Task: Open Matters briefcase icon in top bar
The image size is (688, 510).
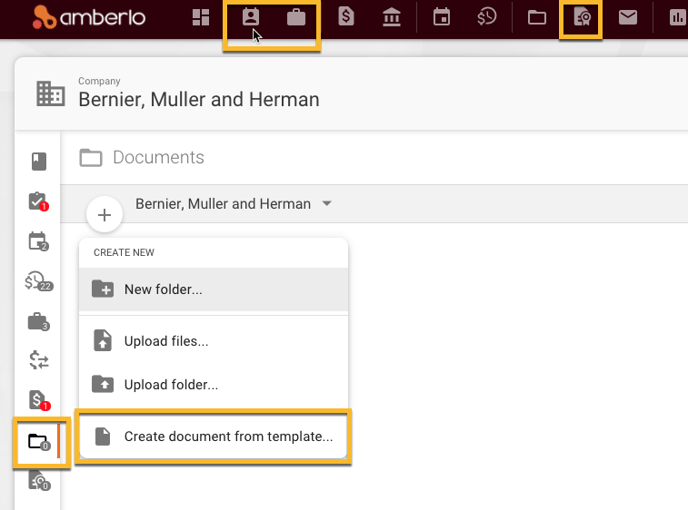Action: pos(296,18)
